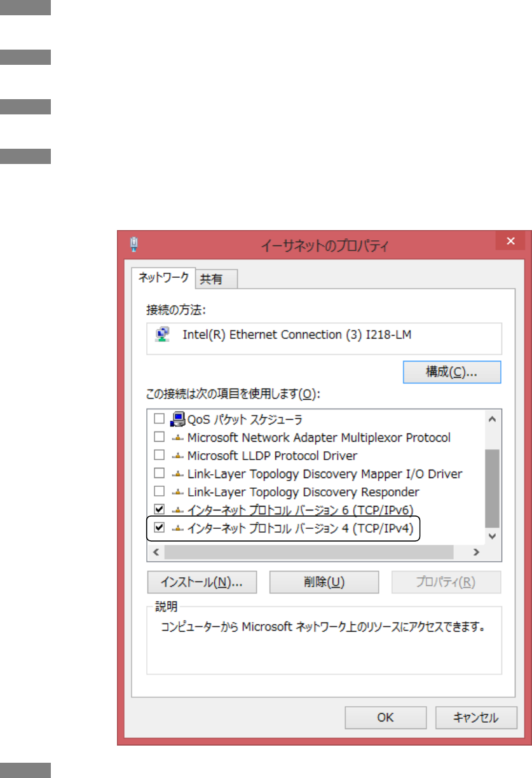Click the Topology Discovery Responder icon
532x778 pixels.
click(x=177, y=492)
